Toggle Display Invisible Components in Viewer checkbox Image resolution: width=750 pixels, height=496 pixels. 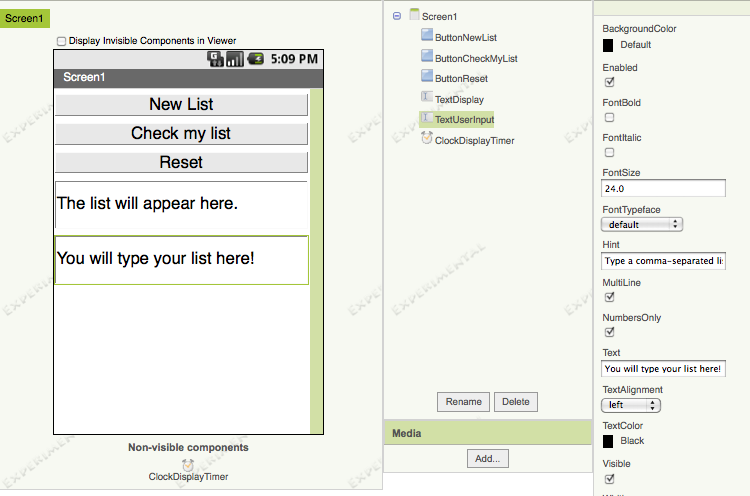[x=62, y=41]
